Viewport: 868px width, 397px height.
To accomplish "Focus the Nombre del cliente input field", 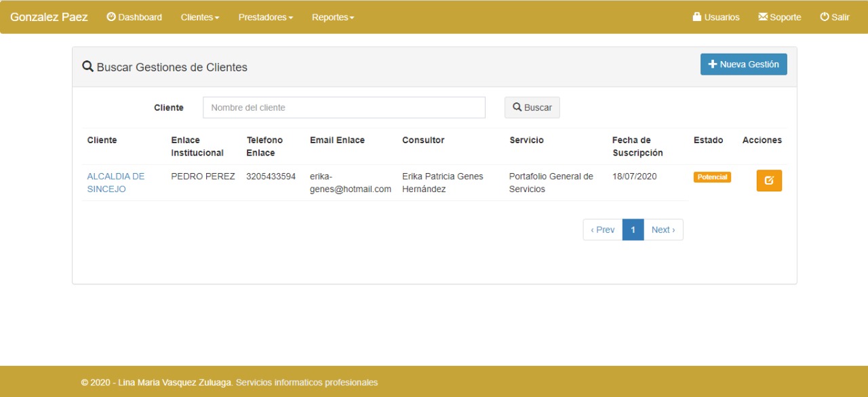I will point(344,107).
